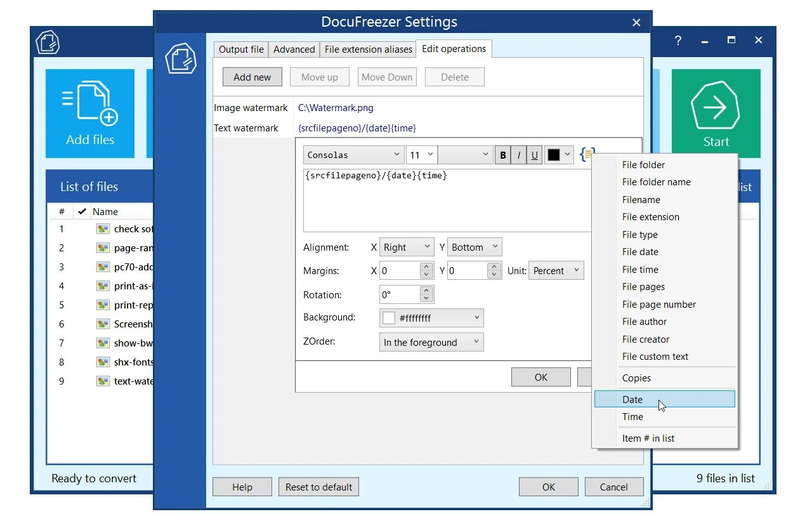The height and width of the screenshot is (514, 812).
Task: Click the X margin stepper arrows
Action: coord(427,271)
